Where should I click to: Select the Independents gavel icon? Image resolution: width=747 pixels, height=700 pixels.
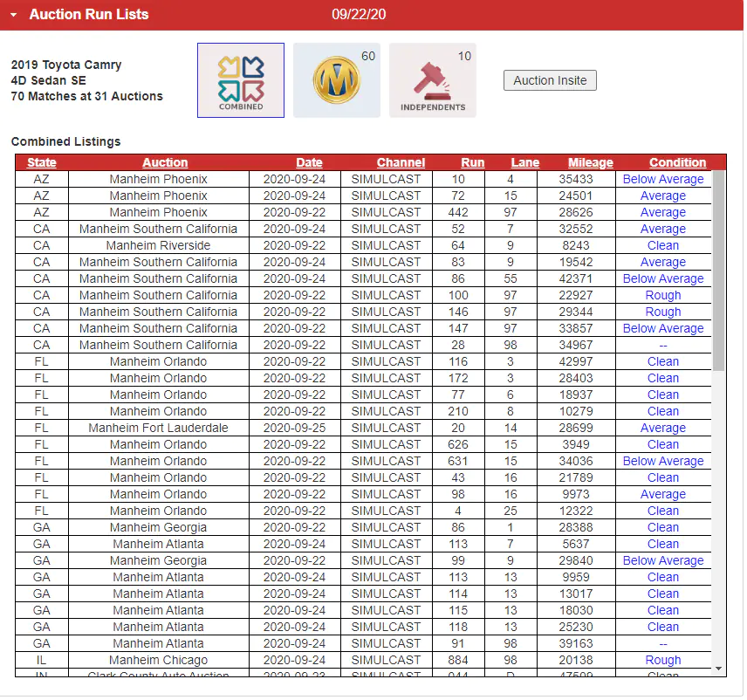[434, 80]
